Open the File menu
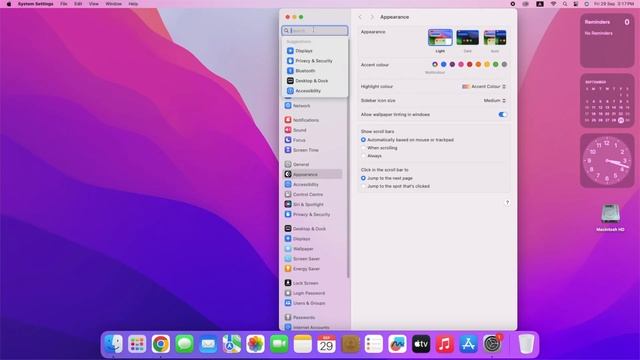The width and height of the screenshot is (640, 360). [x=64, y=4]
